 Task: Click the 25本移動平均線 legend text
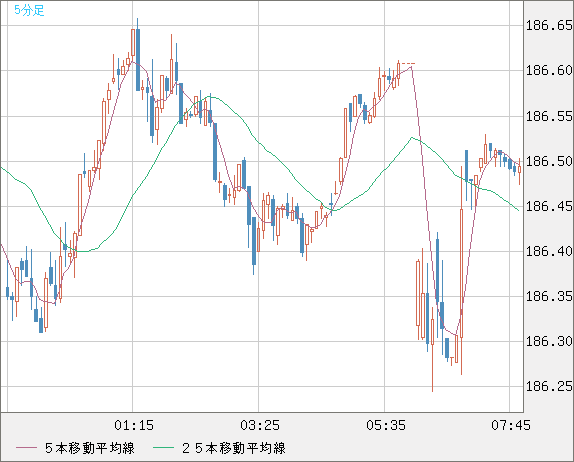[234, 448]
